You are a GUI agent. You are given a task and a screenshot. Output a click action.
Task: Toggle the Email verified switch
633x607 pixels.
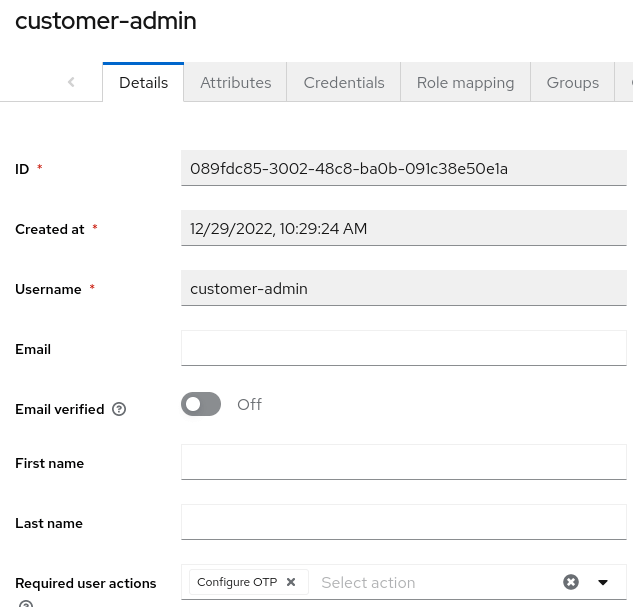pyautogui.click(x=201, y=404)
